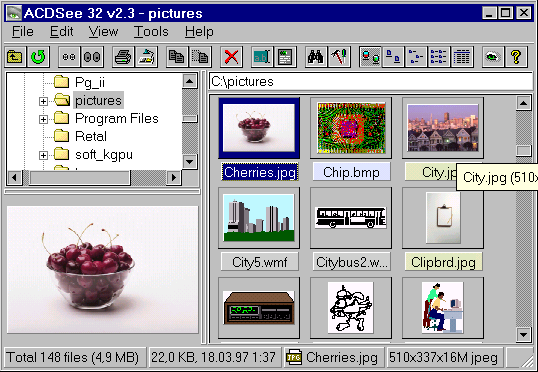
Task: Select the black-and-white cartoon thumbnail
Action: pos(351,308)
